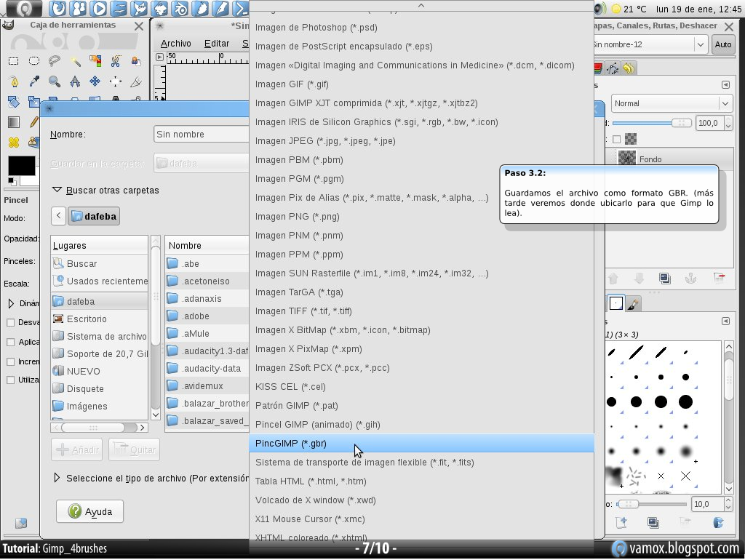Choose Patrón GIMP (*.pat) format
The width and height of the screenshot is (745, 560).
coord(421,406)
